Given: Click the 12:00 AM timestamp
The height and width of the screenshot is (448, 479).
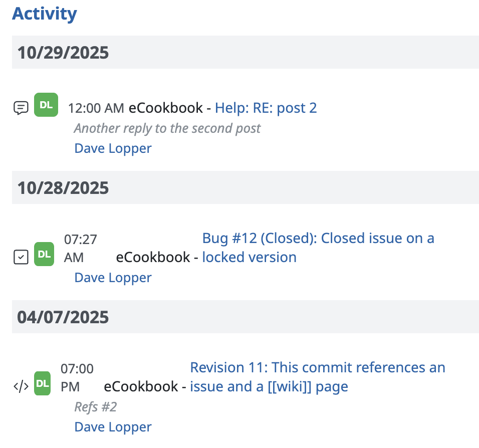Looking at the screenshot, I should 96,108.
